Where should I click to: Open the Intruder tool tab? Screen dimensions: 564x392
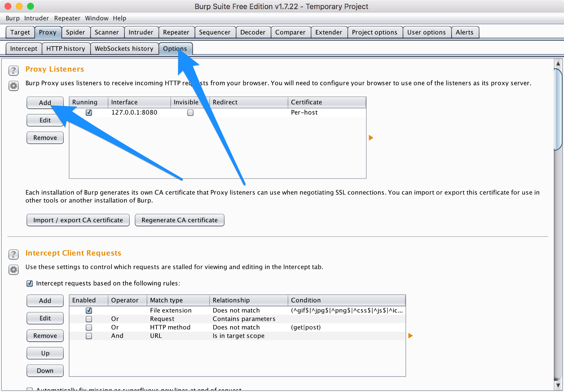click(141, 32)
